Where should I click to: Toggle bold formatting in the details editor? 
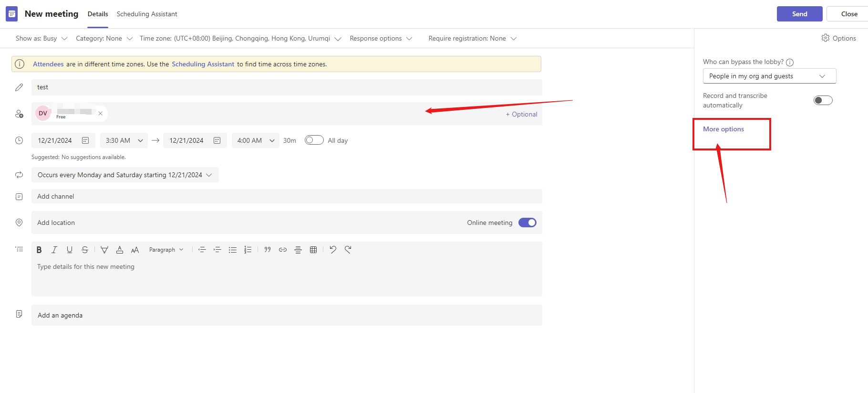[x=39, y=250]
